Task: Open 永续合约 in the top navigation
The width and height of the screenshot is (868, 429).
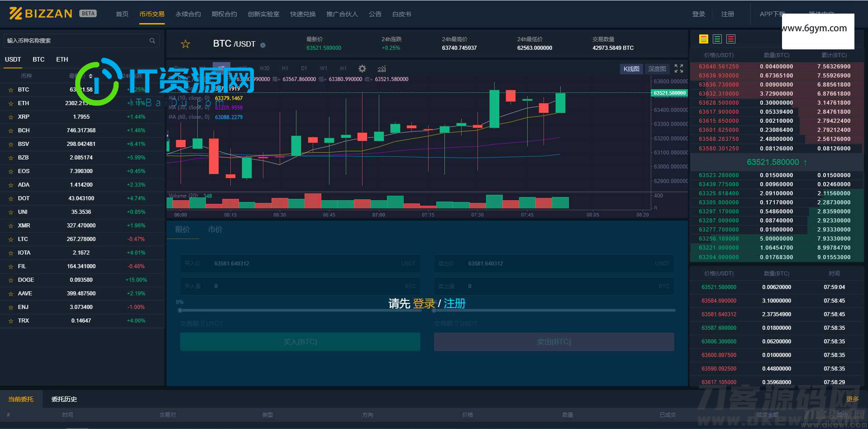Action: pos(188,14)
